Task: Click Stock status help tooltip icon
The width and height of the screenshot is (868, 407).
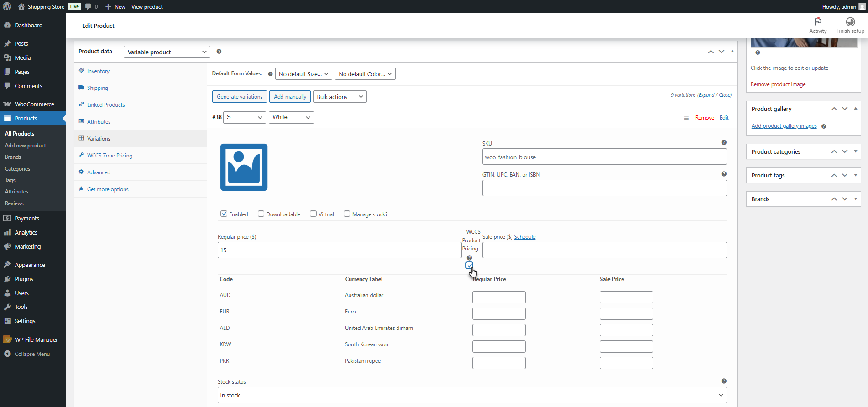Action: 724,381
